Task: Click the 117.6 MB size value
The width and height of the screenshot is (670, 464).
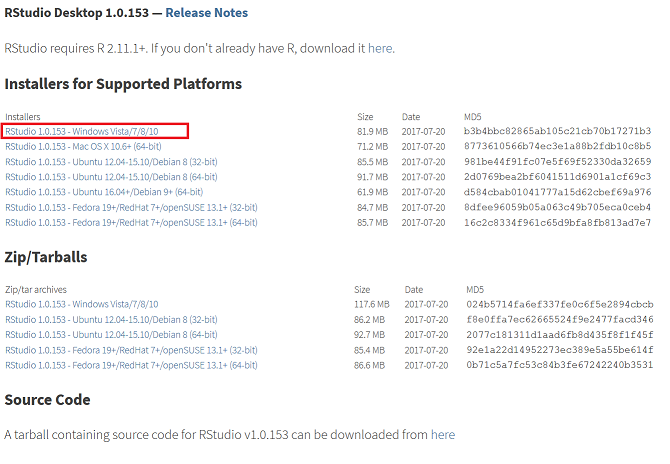Action: (372, 304)
